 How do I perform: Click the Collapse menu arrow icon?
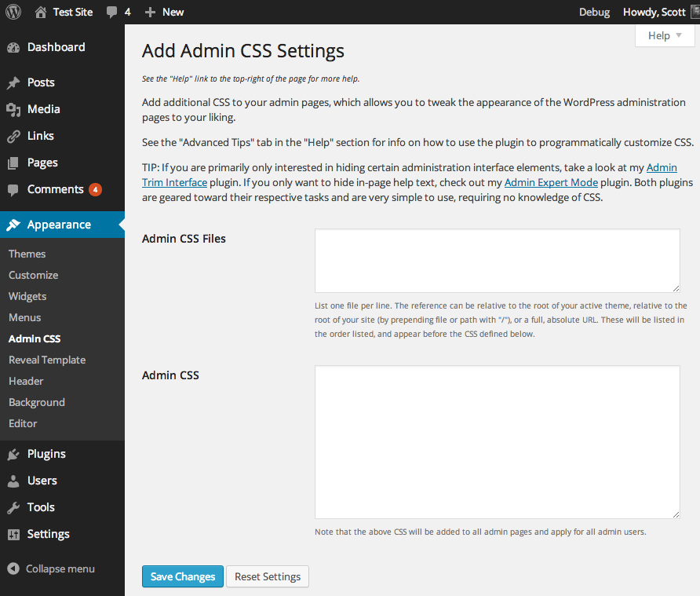click(x=13, y=569)
